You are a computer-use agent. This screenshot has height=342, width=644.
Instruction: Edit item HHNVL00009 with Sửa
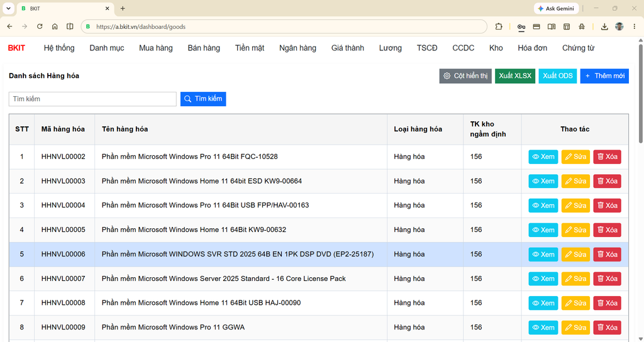click(x=575, y=328)
